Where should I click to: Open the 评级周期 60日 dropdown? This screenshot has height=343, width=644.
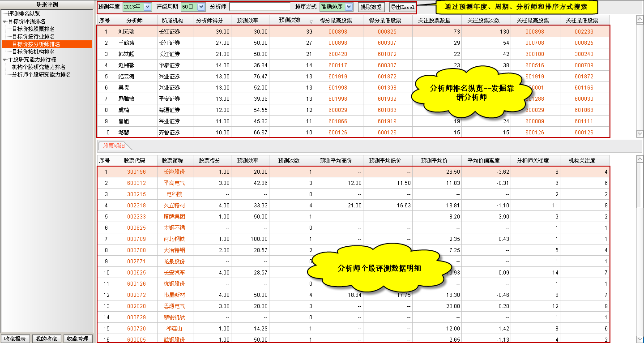point(201,7)
